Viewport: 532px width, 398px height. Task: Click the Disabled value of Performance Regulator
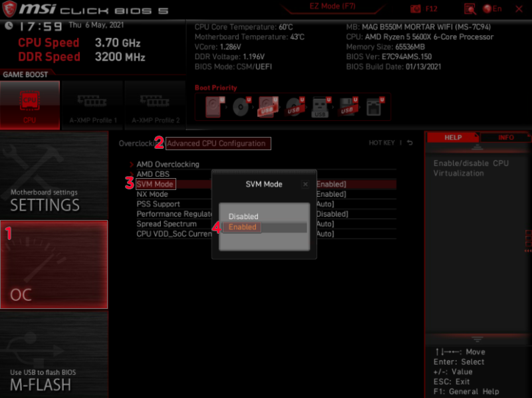(x=332, y=214)
